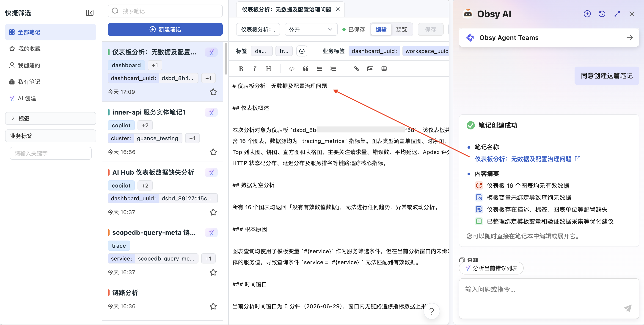This screenshot has width=644, height=325.
Task: Focus the 搜索笔记 search box
Action: (x=165, y=11)
